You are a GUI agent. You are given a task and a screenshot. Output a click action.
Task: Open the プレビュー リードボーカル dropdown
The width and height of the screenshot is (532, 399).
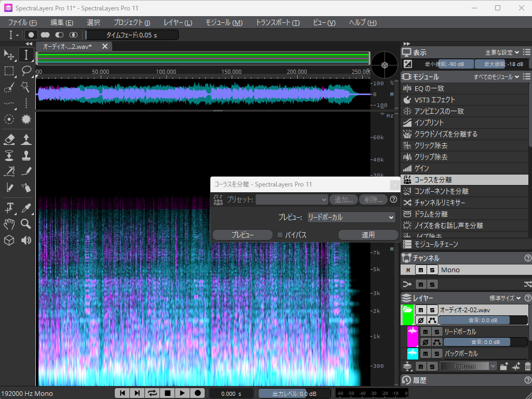pyautogui.click(x=351, y=217)
